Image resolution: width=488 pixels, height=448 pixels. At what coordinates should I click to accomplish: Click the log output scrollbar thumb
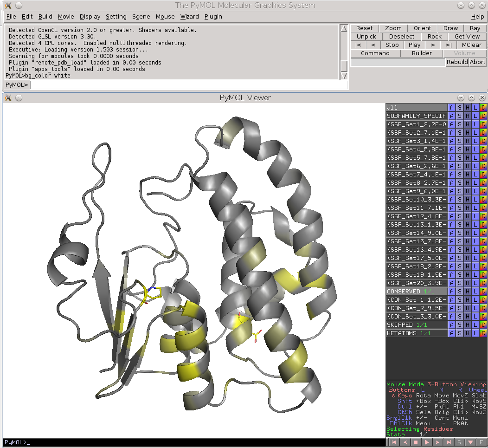pyautogui.click(x=344, y=66)
